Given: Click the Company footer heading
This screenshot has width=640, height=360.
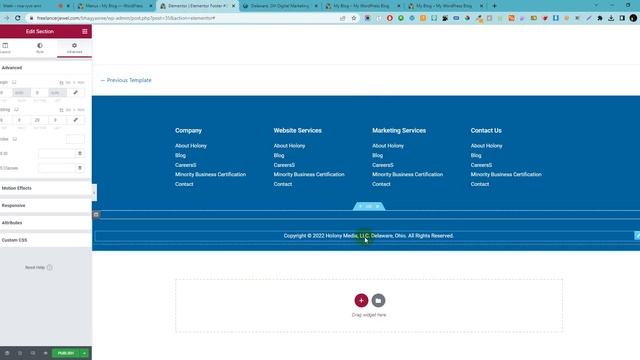Looking at the screenshot, I should [x=188, y=131].
